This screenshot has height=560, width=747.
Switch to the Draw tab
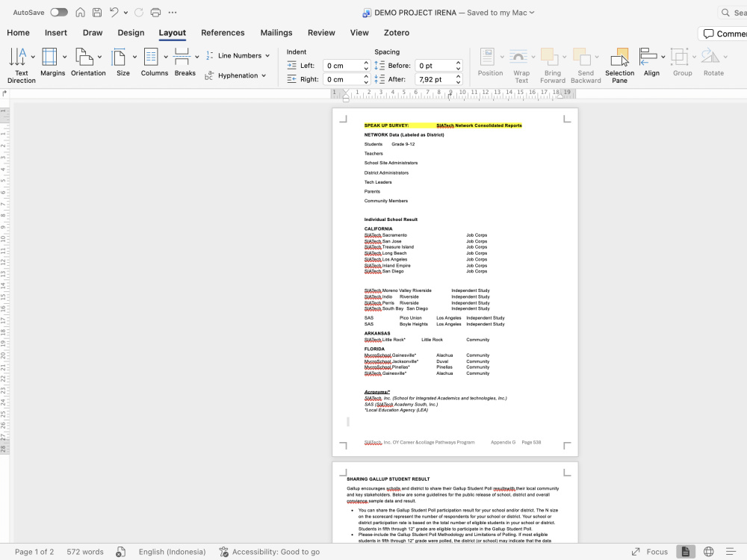(93, 33)
